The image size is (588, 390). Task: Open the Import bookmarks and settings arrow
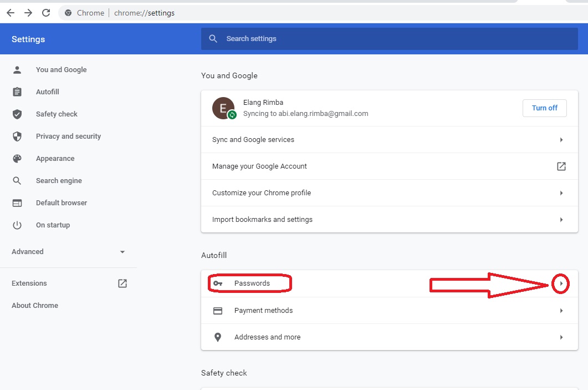561,220
